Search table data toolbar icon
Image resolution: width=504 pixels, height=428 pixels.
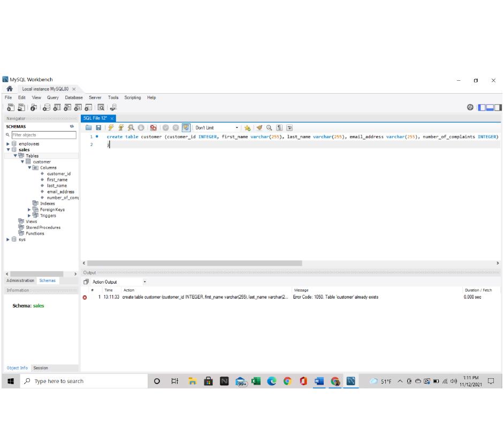[101, 108]
